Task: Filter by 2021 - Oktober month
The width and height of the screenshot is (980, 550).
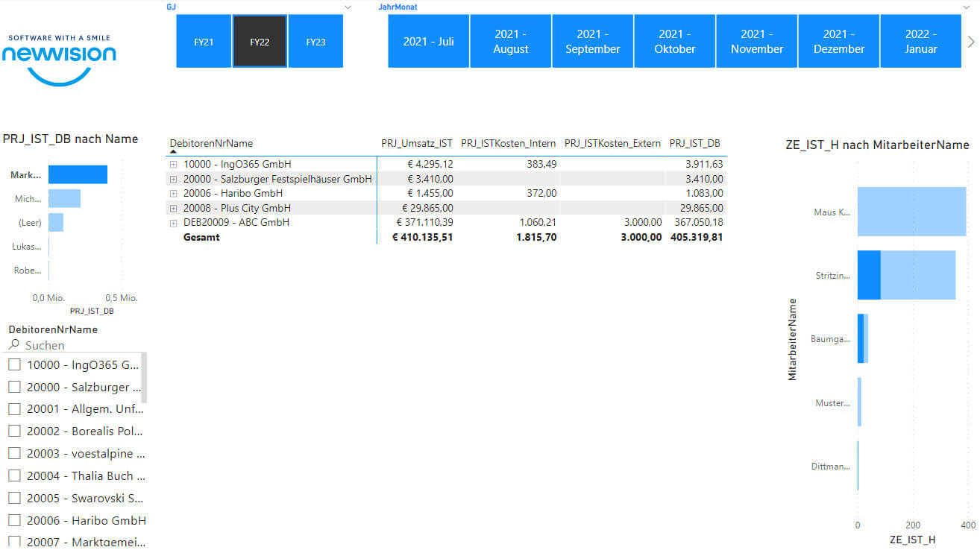Action: pyautogui.click(x=674, y=42)
